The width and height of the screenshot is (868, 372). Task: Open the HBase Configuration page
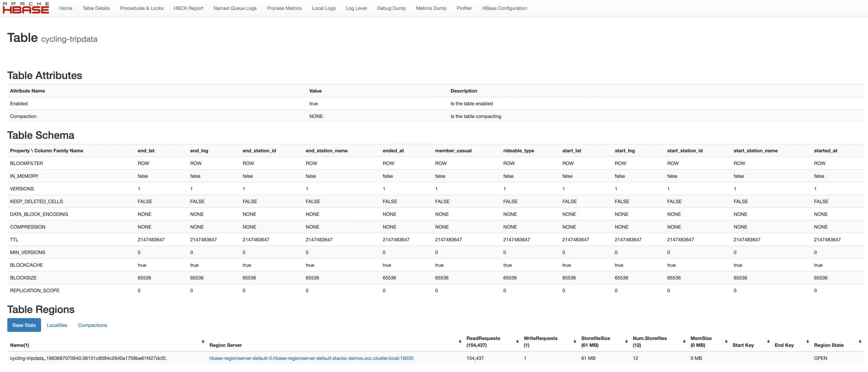click(504, 8)
